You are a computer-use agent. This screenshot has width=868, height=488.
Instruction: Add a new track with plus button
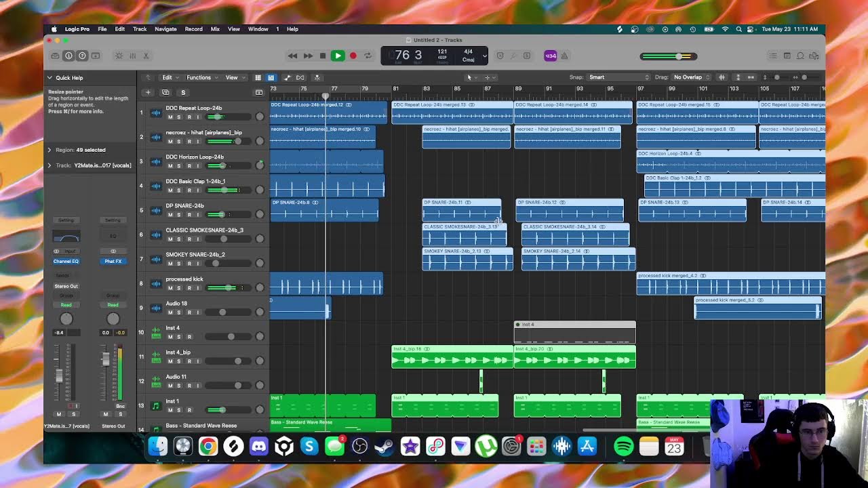[148, 92]
